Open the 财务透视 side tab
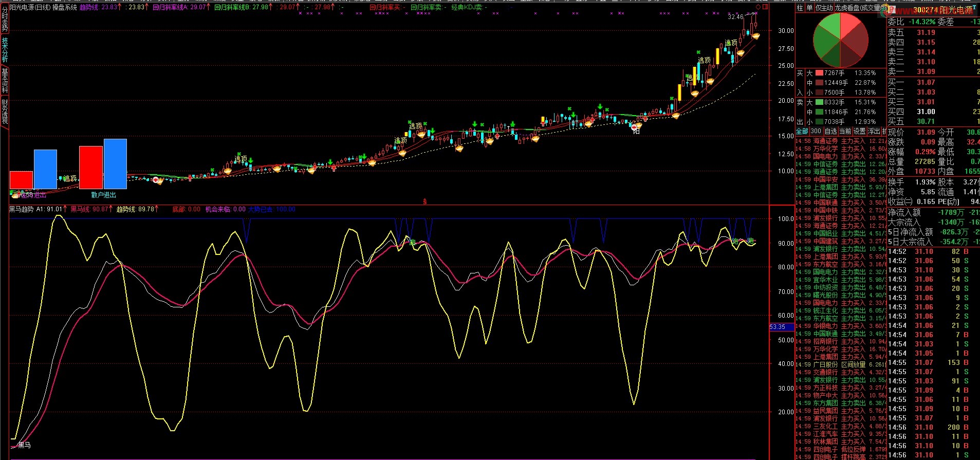 (x=5, y=111)
